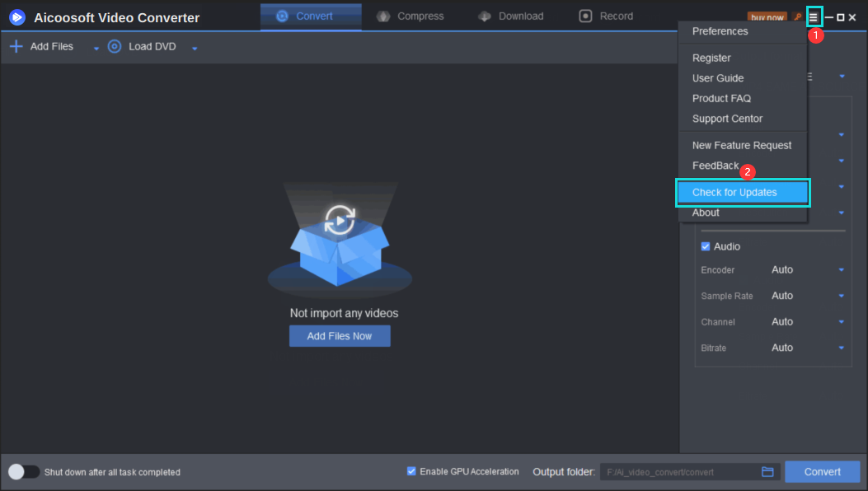
Task: Minimize the Aicoosoft window
Action: (x=828, y=18)
